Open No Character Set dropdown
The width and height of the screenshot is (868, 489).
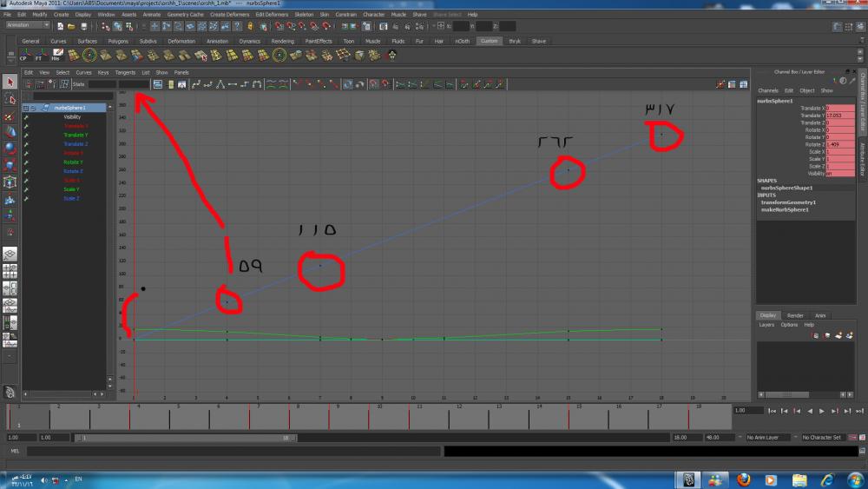tap(825, 438)
